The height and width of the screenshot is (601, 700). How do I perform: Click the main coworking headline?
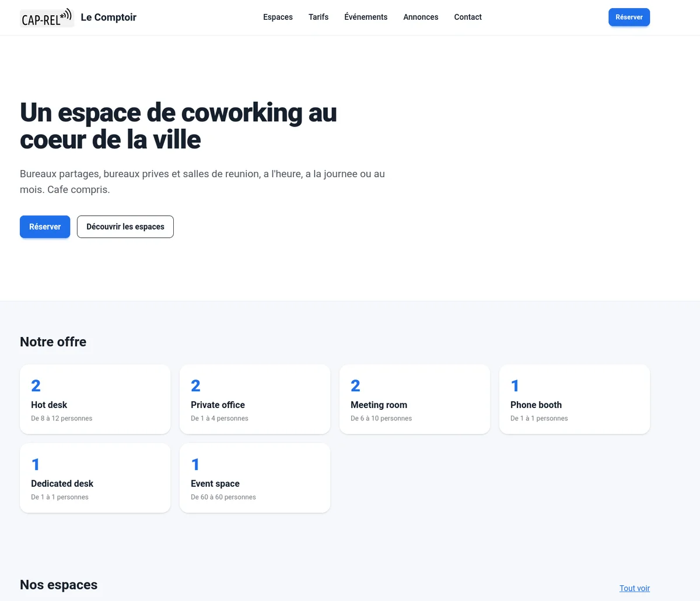(x=178, y=126)
